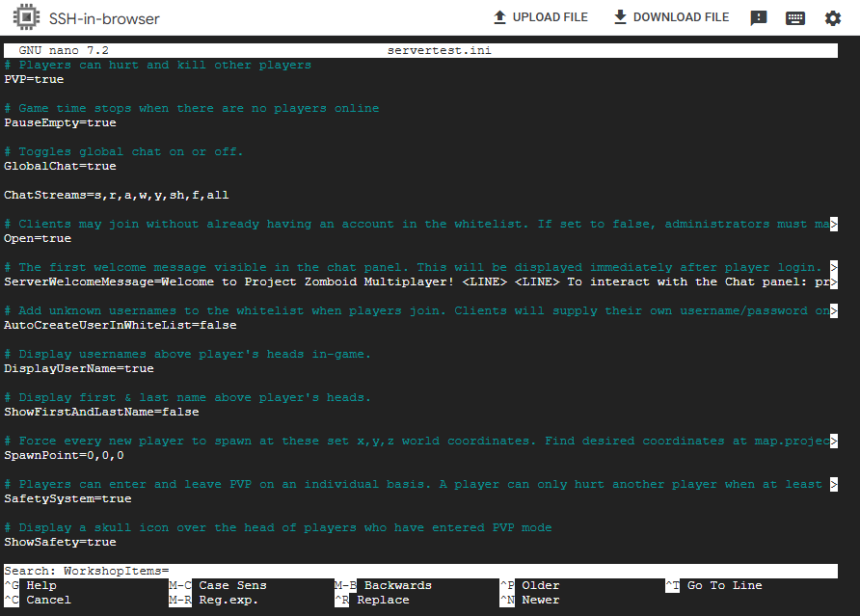Image resolution: width=860 pixels, height=616 pixels.
Task: Click the SpawnPoint=0,0,0 line
Action: tap(65, 455)
